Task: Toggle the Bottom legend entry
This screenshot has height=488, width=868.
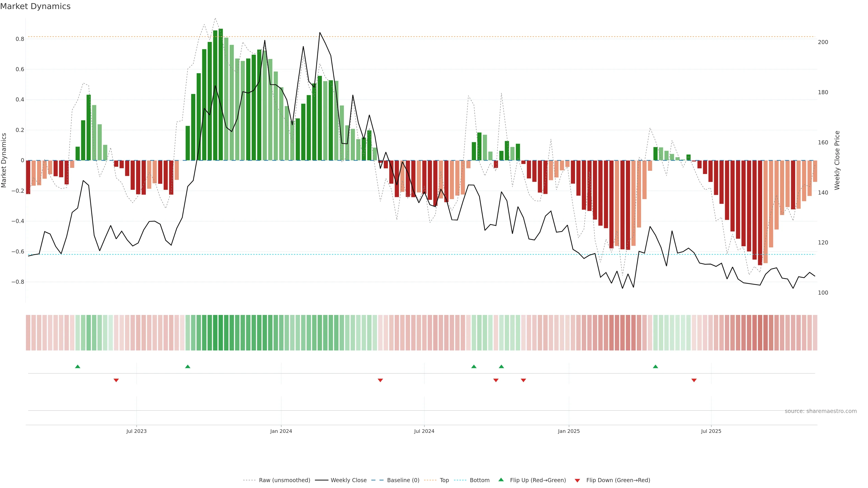Action: coord(479,480)
